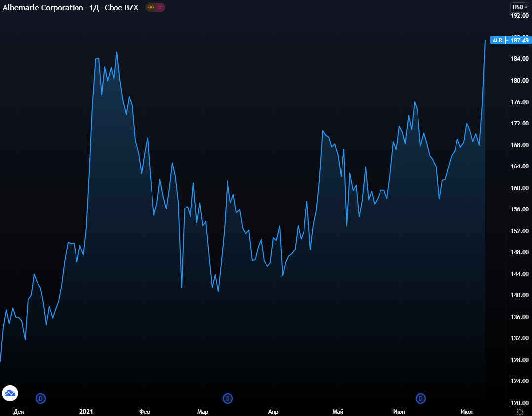Click the 124.00 price axis label
The image size is (532, 416).
(x=520, y=381)
